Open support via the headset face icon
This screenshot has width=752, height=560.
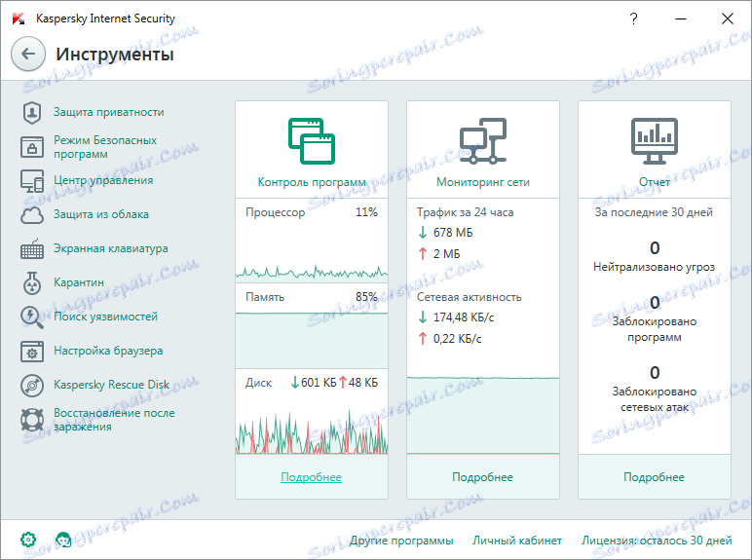point(63,540)
